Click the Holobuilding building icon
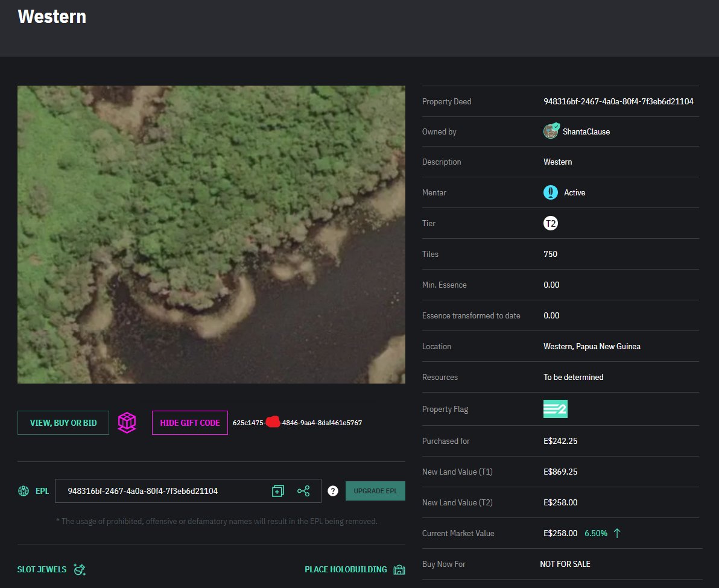 click(399, 569)
